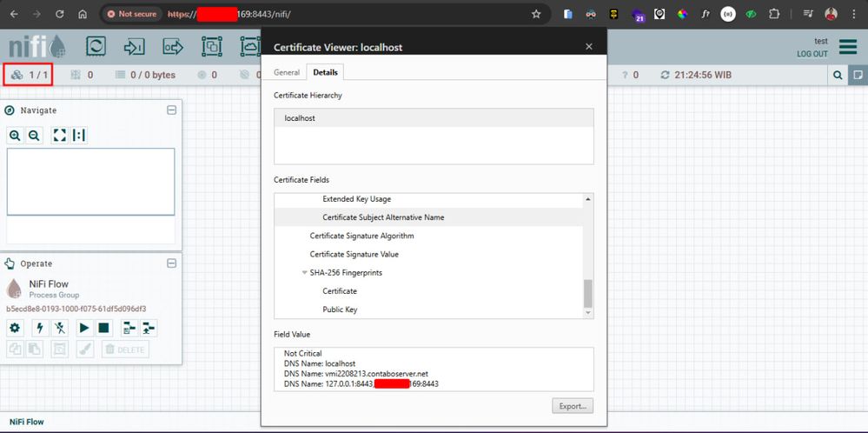Image resolution: width=868 pixels, height=433 pixels.
Task: Click the cluster nodes 1 / 1 indicator
Action: coord(29,75)
